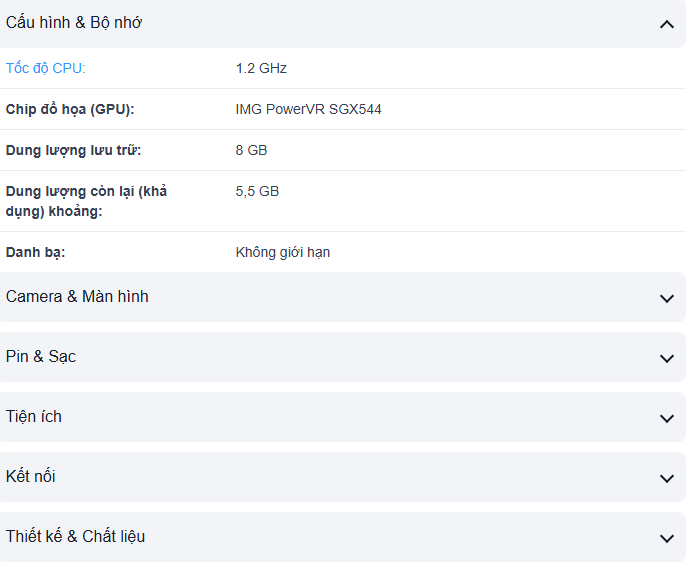
Task: Select the IMG PowerVR SGX544 text
Action: 308,109
